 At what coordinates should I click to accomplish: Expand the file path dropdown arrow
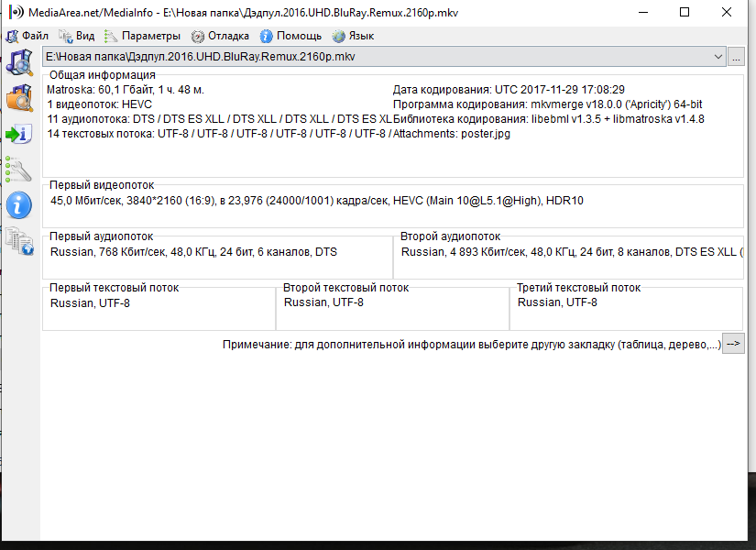718,57
